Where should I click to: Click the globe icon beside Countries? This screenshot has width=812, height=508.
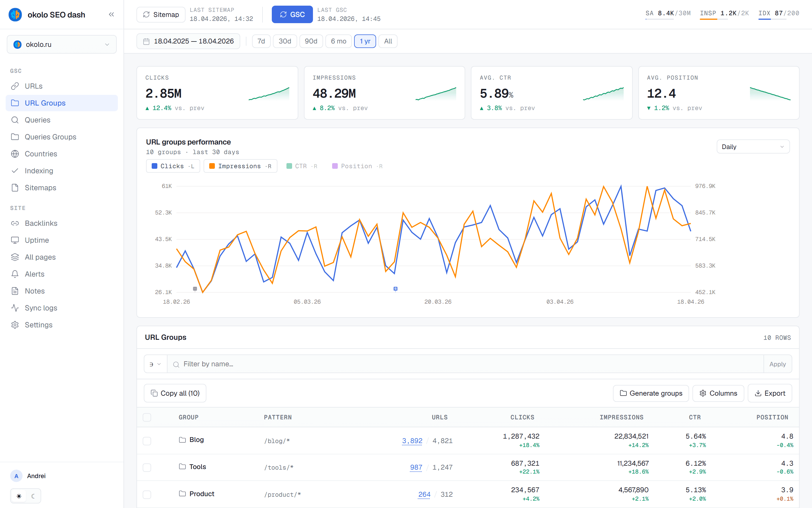click(x=15, y=154)
